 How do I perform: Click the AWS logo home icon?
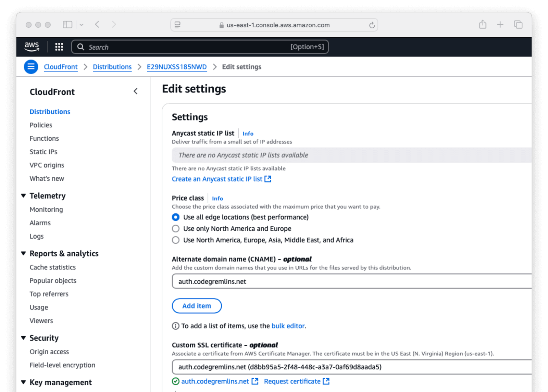pyautogui.click(x=32, y=47)
